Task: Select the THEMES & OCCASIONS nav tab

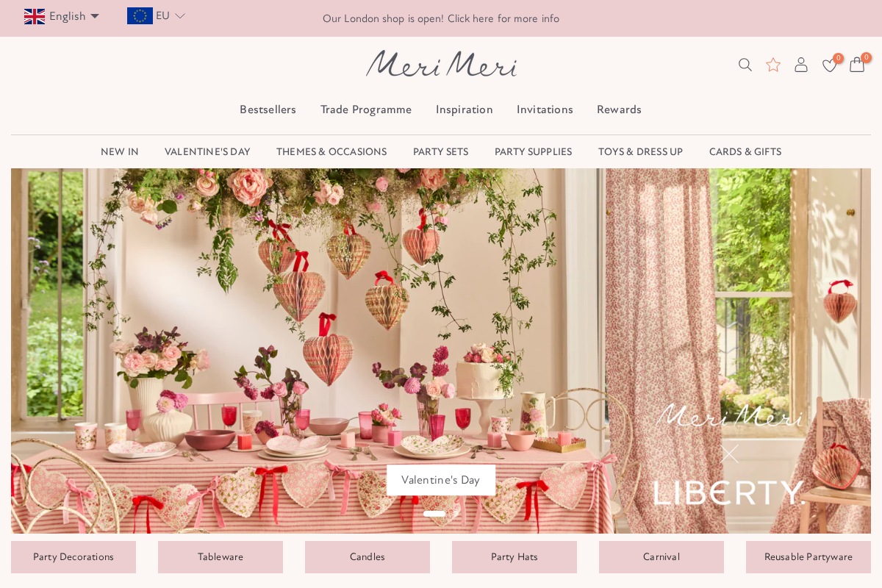Action: pos(331,151)
